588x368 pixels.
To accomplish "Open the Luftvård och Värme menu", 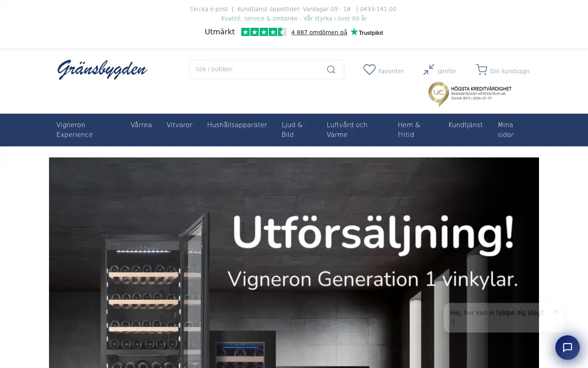I will point(347,130).
